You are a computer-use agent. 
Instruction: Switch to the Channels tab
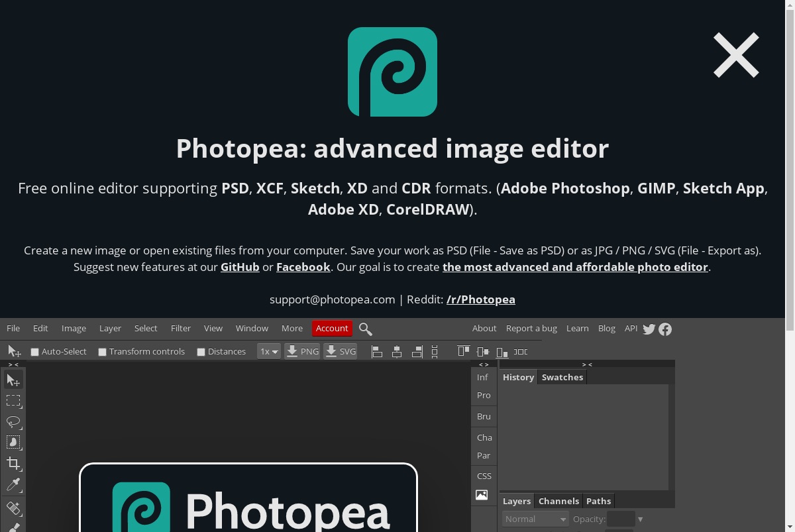(558, 501)
